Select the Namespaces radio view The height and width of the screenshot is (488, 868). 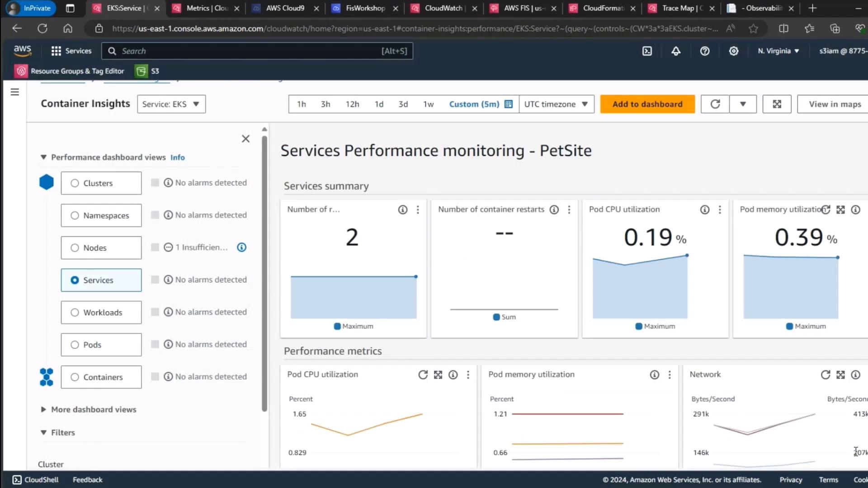[x=75, y=216]
